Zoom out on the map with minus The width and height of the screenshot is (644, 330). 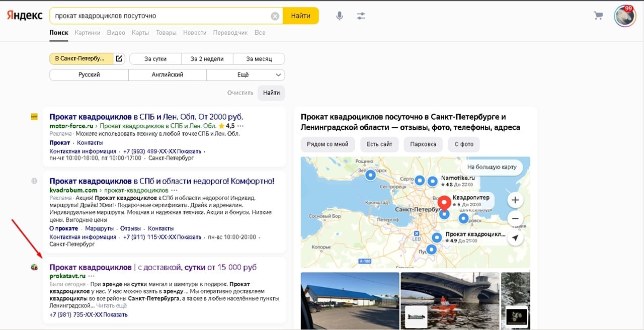[x=515, y=219]
